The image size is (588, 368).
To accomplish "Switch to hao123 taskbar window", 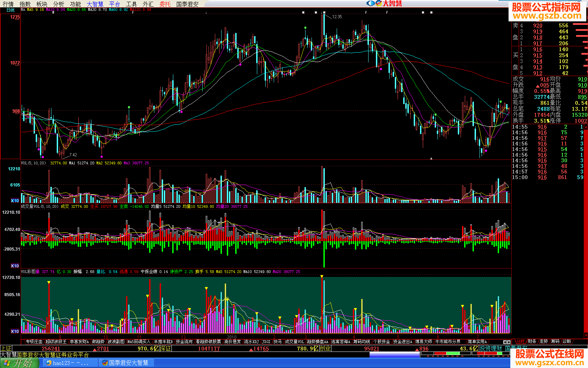I will 71,363.
